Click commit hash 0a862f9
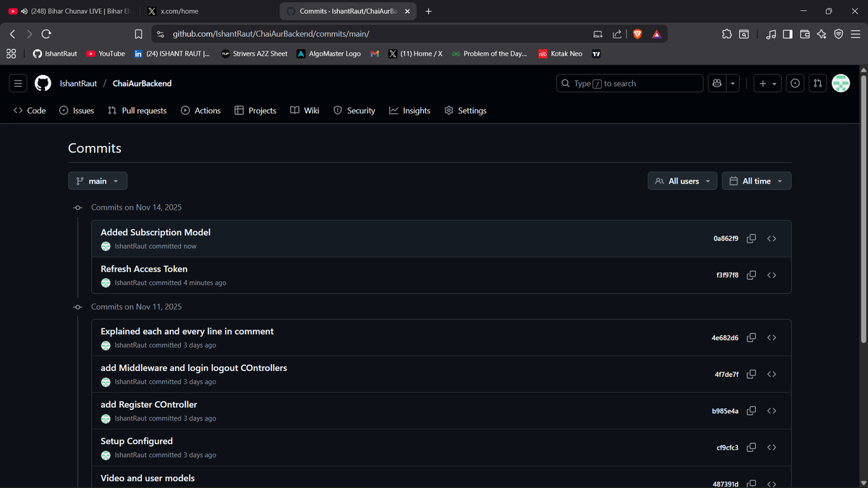 pos(726,239)
